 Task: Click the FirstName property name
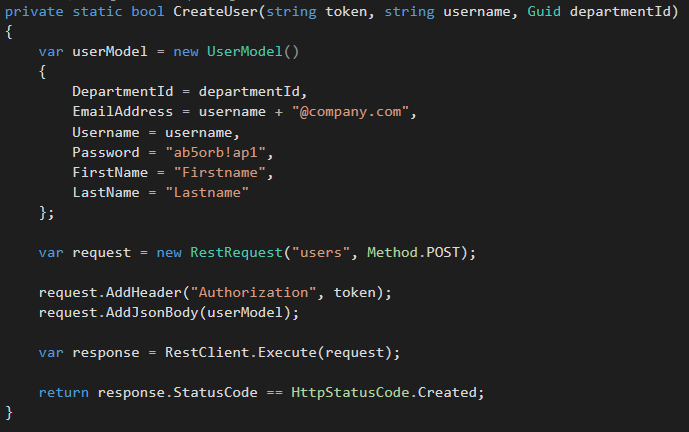[x=110, y=172]
